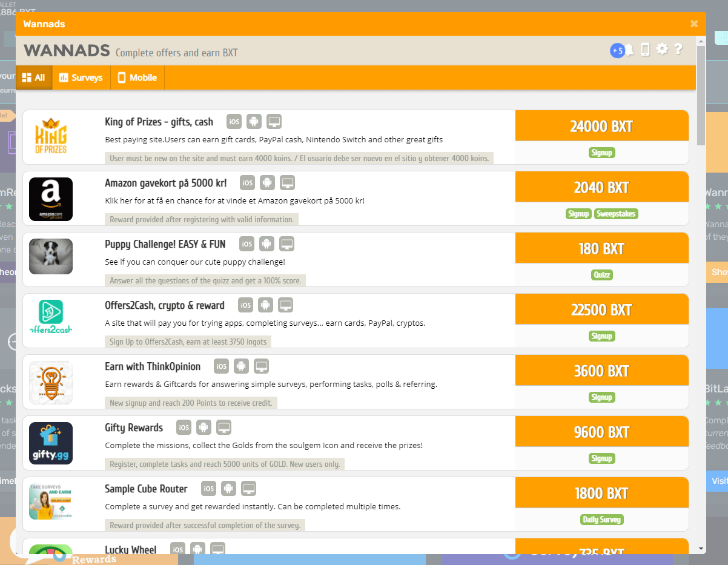Click iOS icon for Gifty Rewards
The image size is (728, 565).
(184, 428)
